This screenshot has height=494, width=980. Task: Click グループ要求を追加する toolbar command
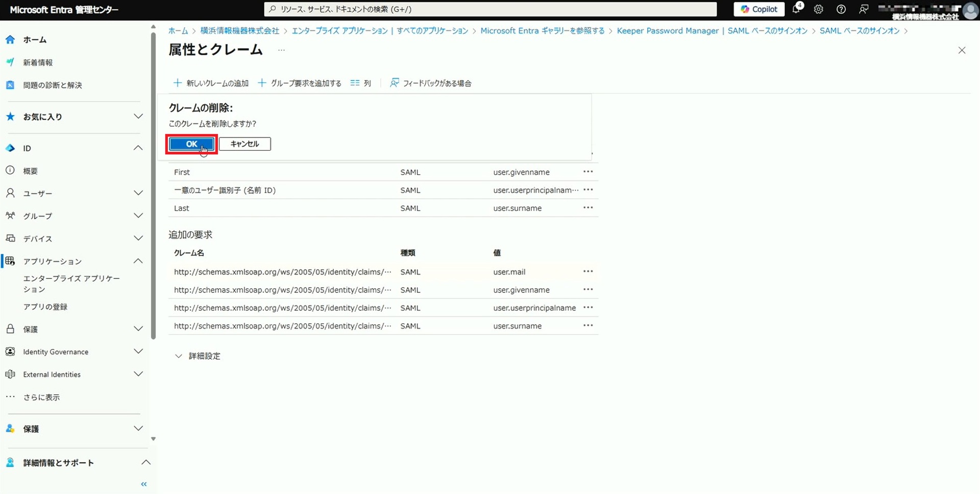coord(300,83)
